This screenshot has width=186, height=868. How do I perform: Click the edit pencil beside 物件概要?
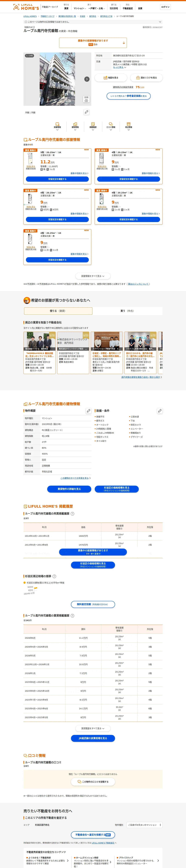pos(89,411)
